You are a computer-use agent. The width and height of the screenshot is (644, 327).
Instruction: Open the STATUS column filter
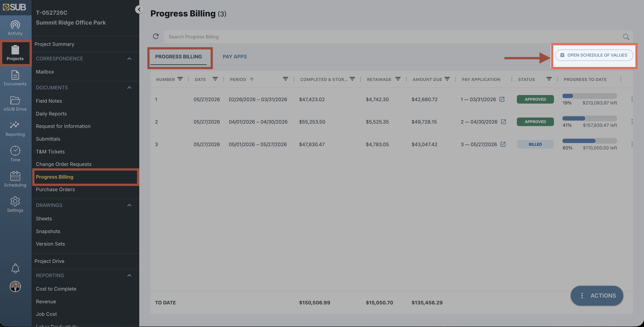(x=549, y=79)
